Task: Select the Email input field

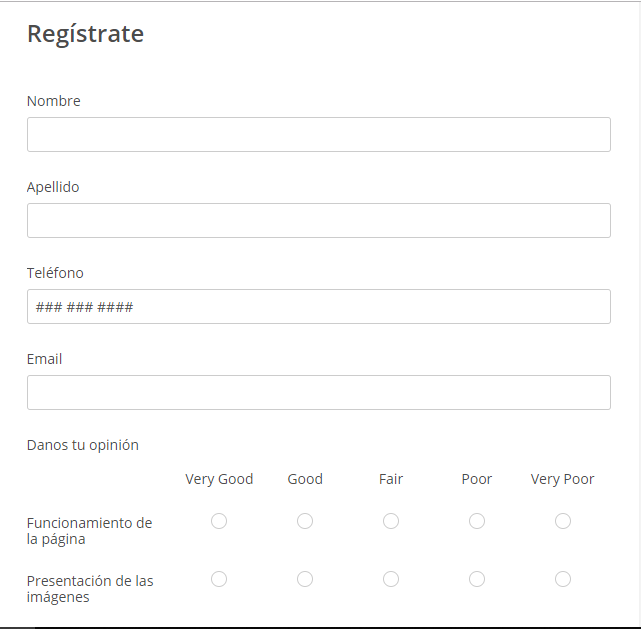Action: tap(318, 393)
